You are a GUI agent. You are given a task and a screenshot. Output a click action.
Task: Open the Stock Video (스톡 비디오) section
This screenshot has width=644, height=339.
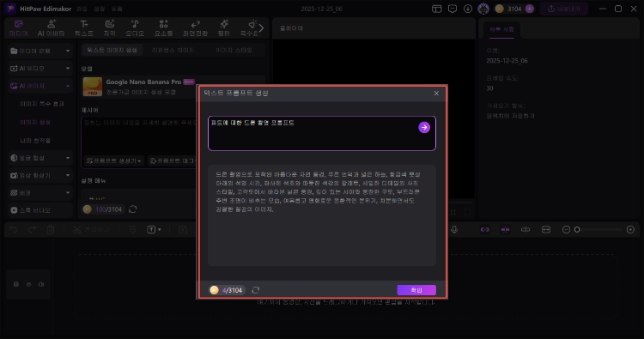[39, 210]
